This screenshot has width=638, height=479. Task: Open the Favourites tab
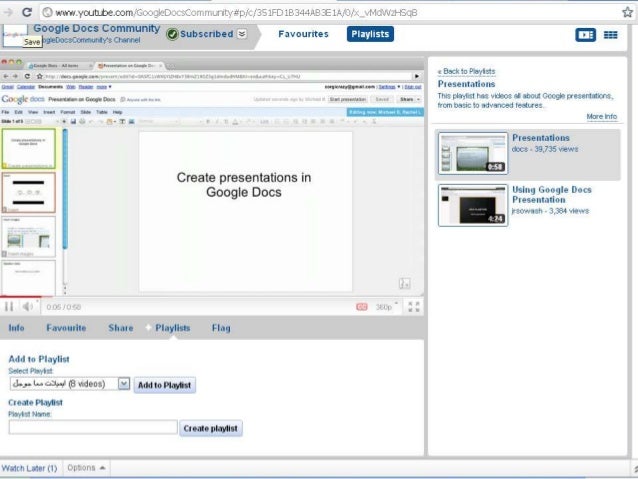(303, 34)
